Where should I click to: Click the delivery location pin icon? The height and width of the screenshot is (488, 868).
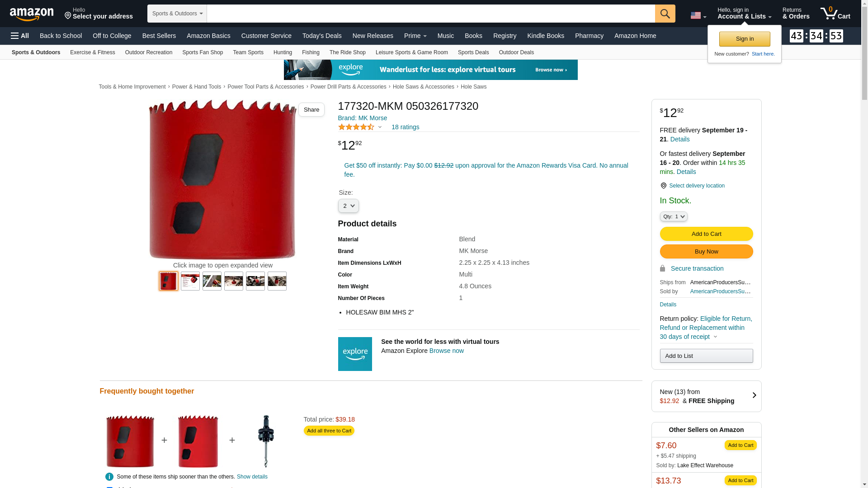(x=663, y=186)
